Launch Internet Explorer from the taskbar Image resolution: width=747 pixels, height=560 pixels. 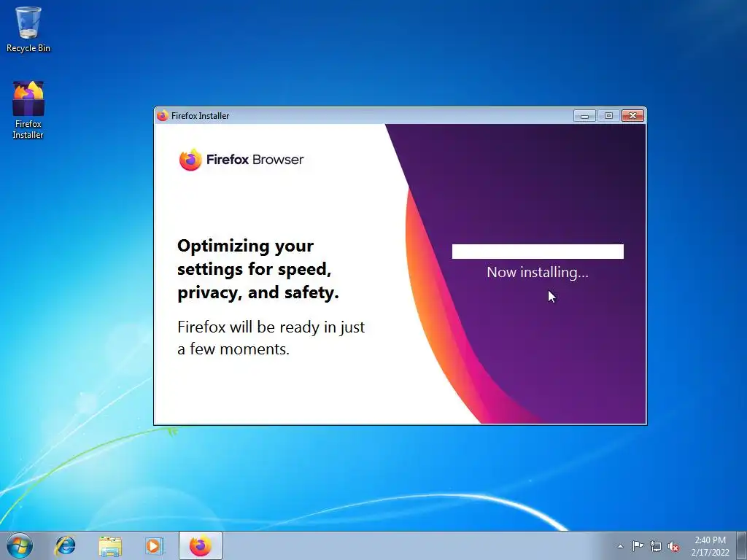click(65, 545)
